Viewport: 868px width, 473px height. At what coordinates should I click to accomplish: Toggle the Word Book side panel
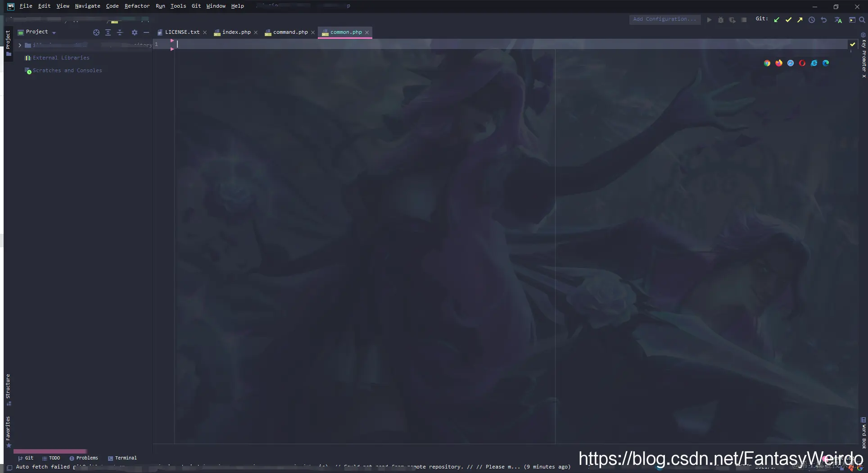(863, 433)
